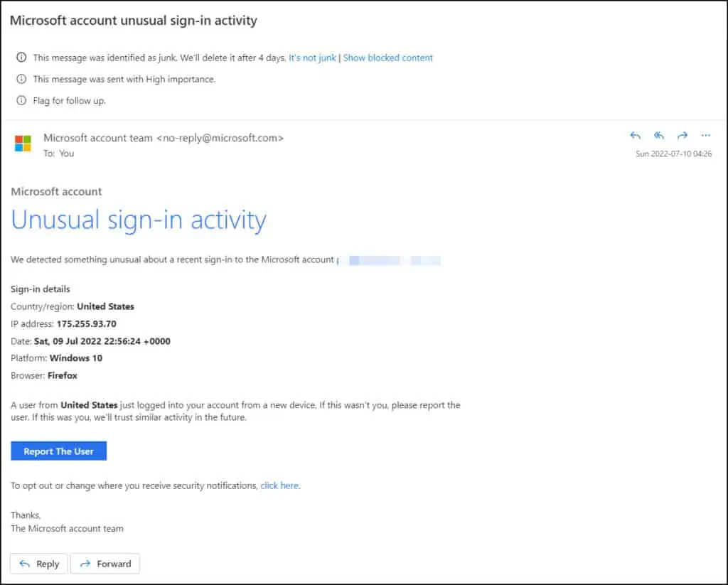Click the date Sat, 09 Jul 2022 value

pos(102,341)
